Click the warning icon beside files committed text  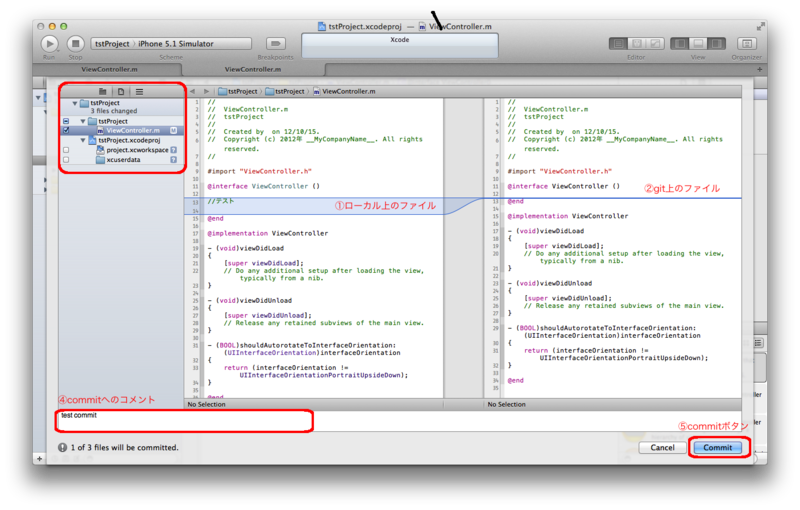click(62, 447)
